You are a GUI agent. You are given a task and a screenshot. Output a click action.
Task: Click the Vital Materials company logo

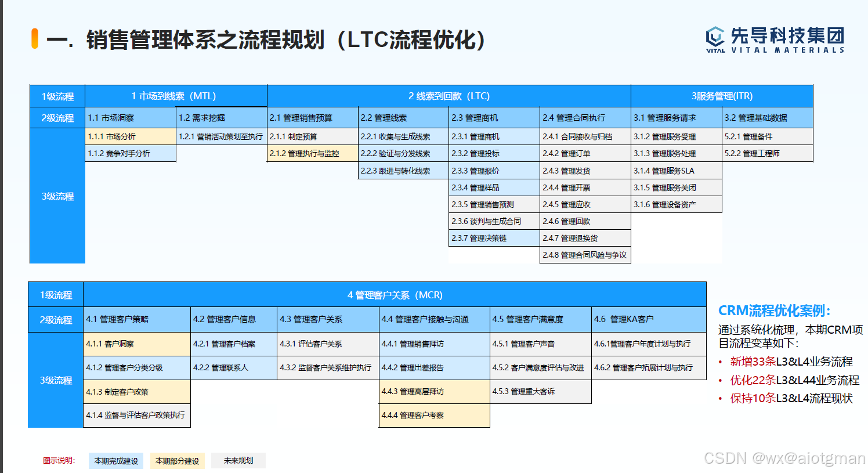click(x=775, y=39)
